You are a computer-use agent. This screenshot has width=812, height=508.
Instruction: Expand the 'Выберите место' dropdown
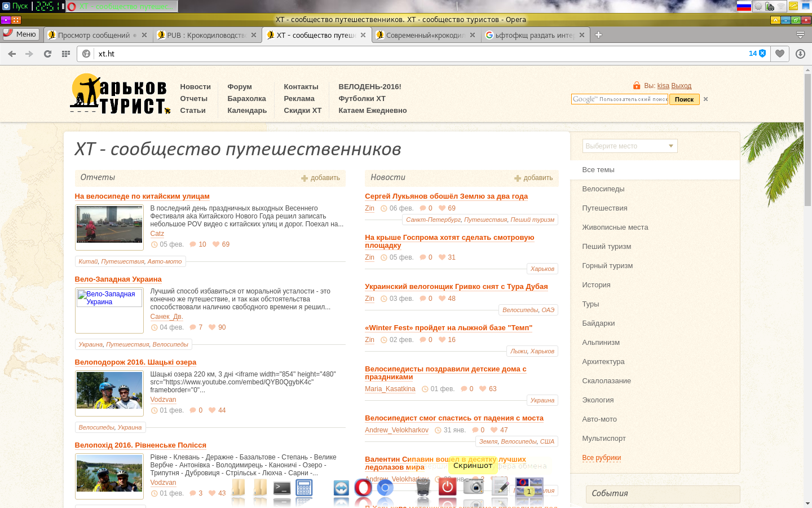coord(629,146)
